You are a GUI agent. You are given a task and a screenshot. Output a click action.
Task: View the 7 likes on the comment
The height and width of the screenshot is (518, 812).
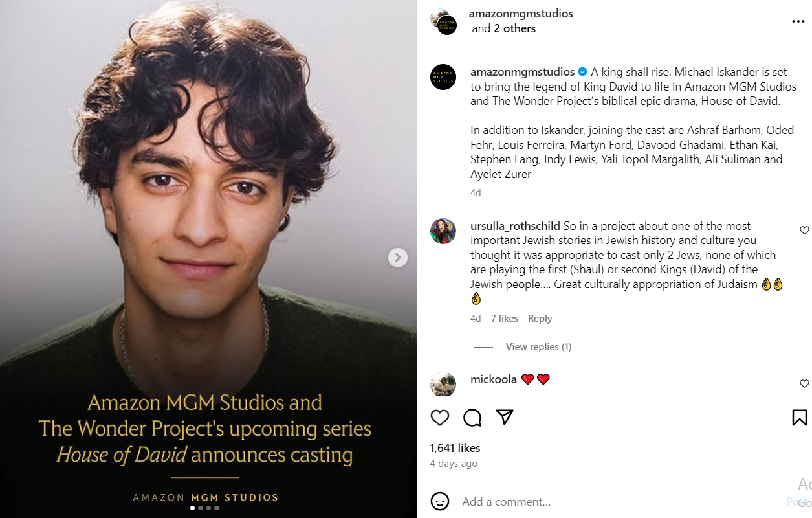point(504,319)
